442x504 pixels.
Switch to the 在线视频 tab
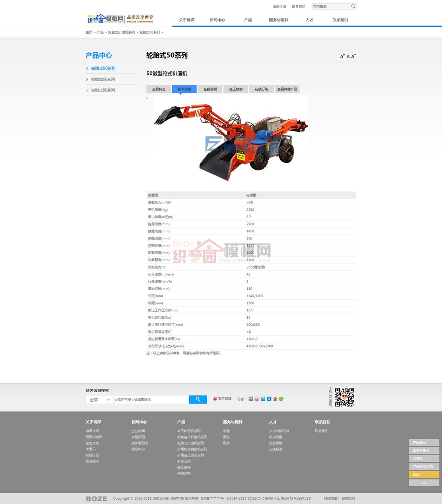point(210,89)
